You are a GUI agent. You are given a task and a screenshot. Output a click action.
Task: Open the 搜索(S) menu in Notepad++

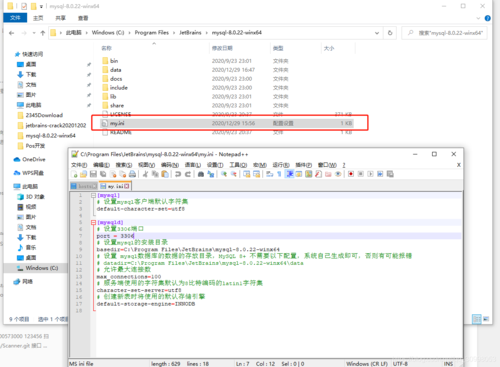coord(124,165)
